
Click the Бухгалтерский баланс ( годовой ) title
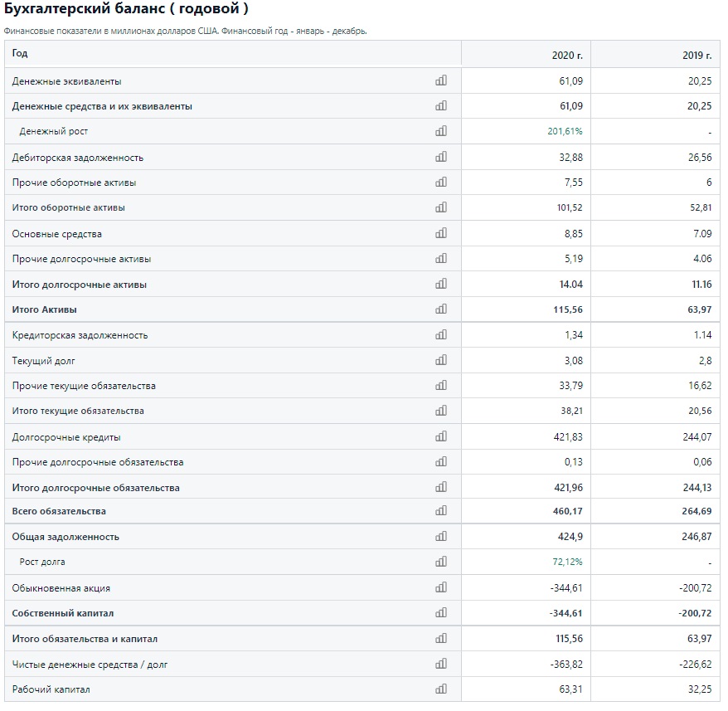(126, 9)
